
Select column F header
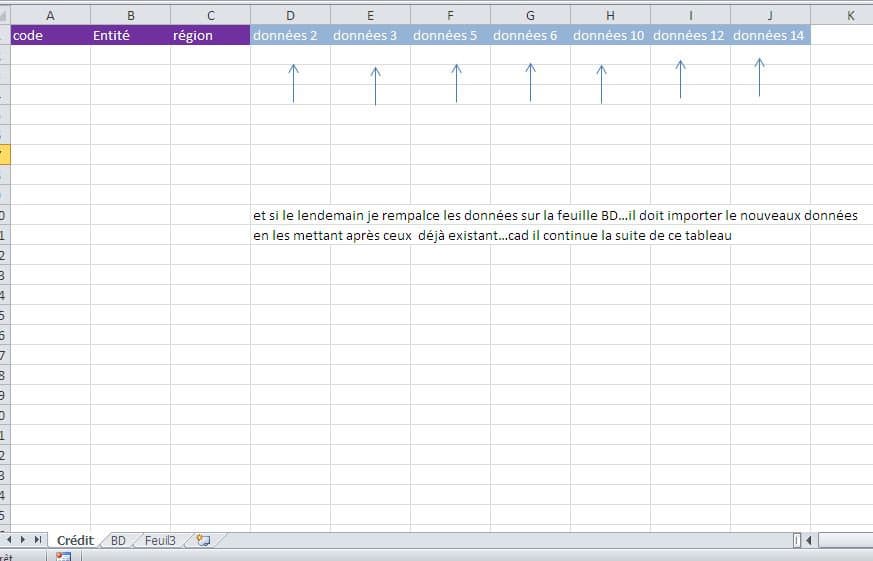(x=450, y=16)
